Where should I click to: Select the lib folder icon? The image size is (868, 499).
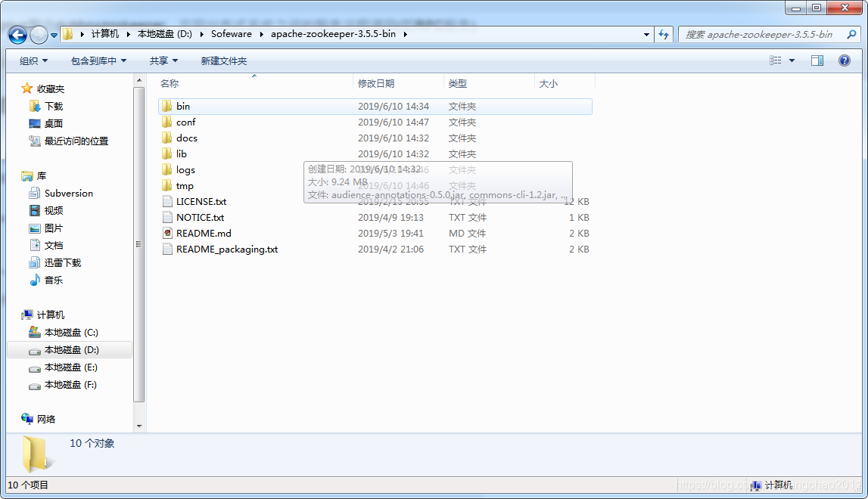pyautogui.click(x=167, y=153)
